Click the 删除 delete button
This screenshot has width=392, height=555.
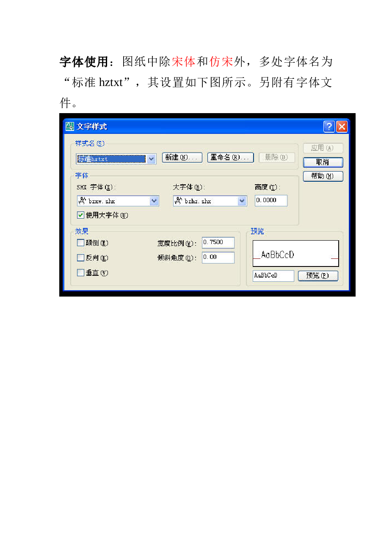[x=277, y=157]
